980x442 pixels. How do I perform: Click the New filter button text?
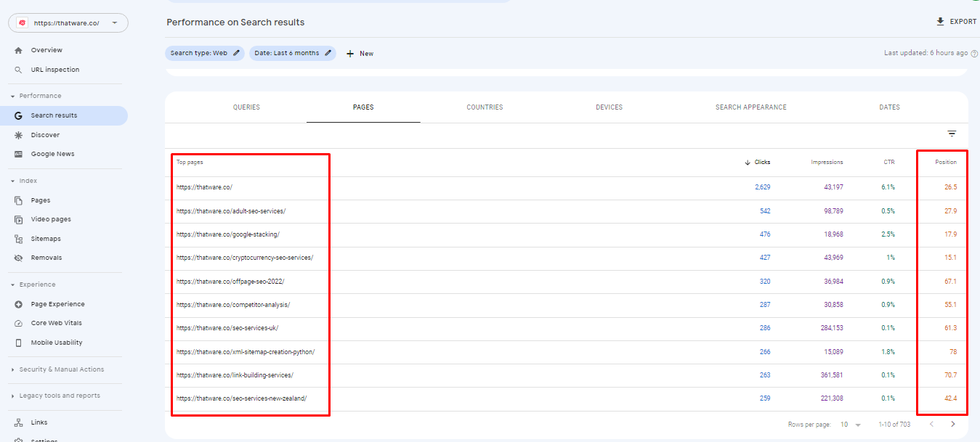(x=367, y=54)
